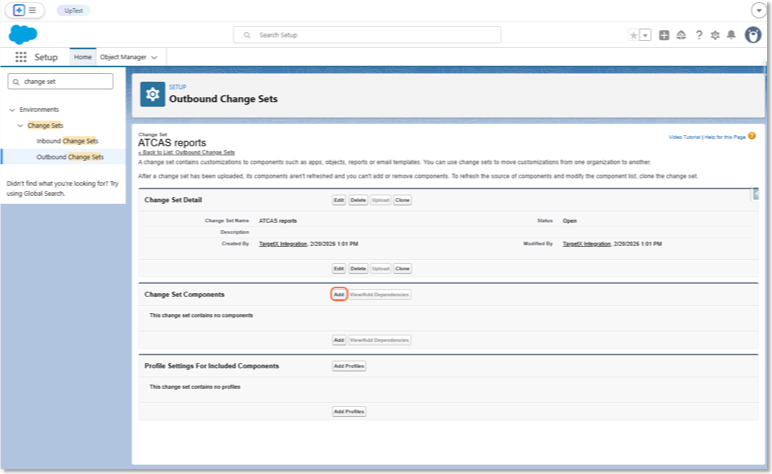Screen dimensions: 772x474
Task: Click the Salesforce cloud logo
Action: click(23, 34)
